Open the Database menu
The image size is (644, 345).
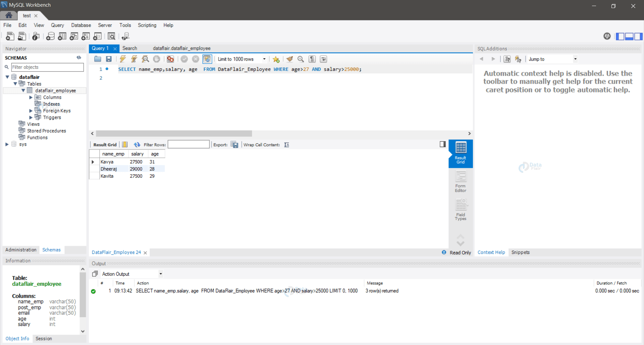(81, 25)
